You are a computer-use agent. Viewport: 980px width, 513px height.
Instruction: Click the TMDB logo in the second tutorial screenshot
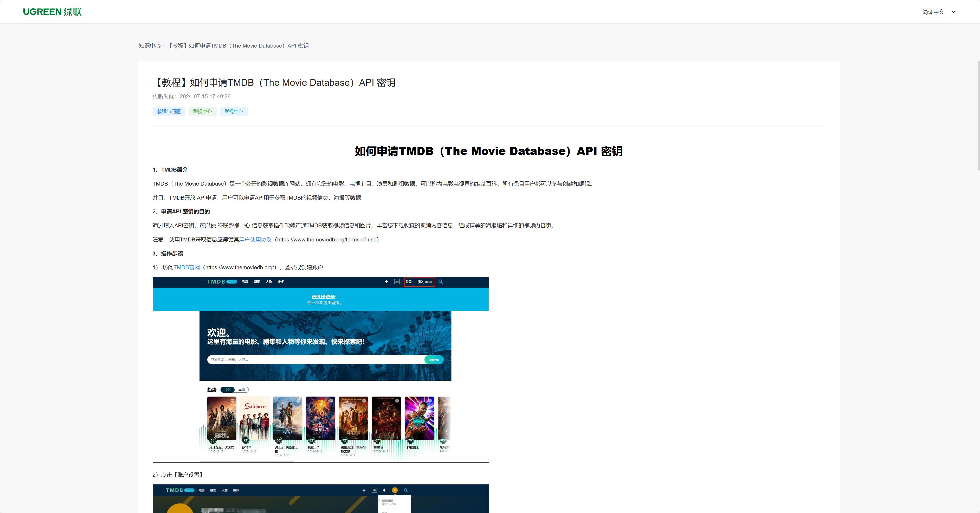[x=180, y=490]
